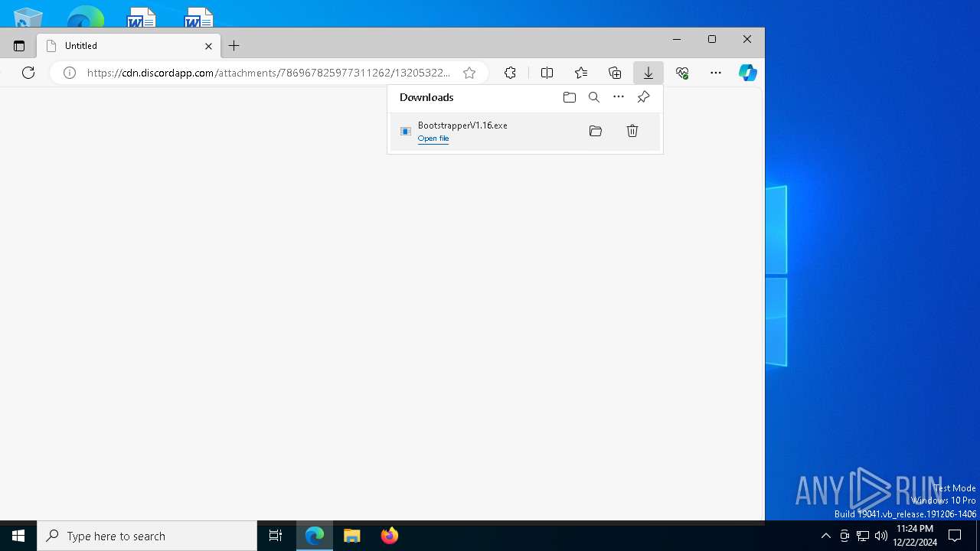Image resolution: width=980 pixels, height=551 pixels.
Task: Launch Copilot from toolbar icon
Action: [748, 73]
